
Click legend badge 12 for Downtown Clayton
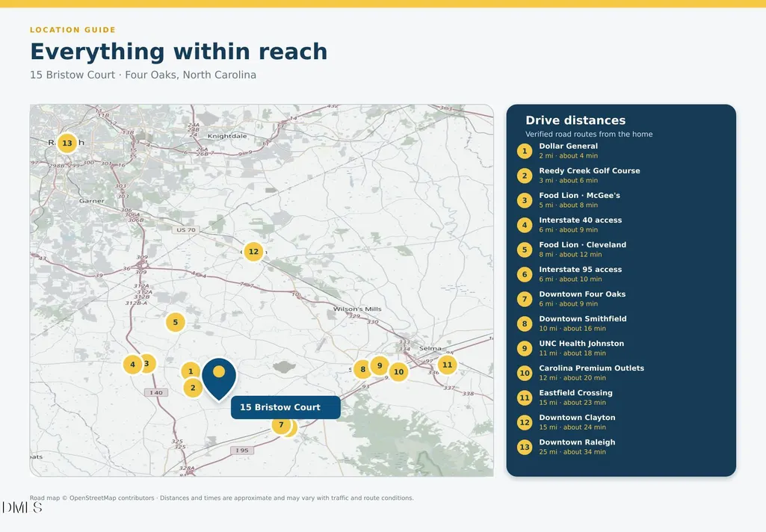click(525, 422)
